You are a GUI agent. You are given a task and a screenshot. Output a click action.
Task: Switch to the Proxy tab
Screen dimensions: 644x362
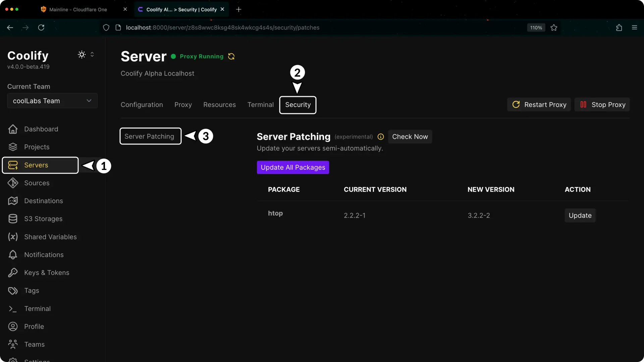pos(183,105)
